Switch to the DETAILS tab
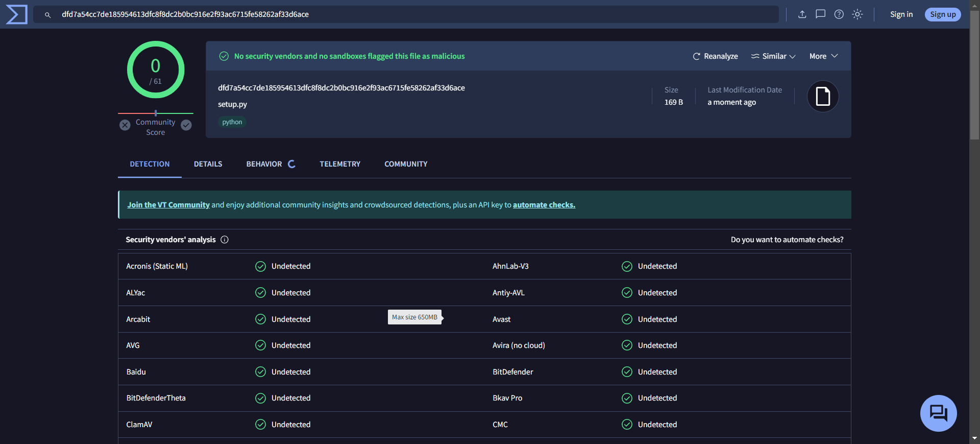The height and width of the screenshot is (444, 980). pyautogui.click(x=208, y=164)
